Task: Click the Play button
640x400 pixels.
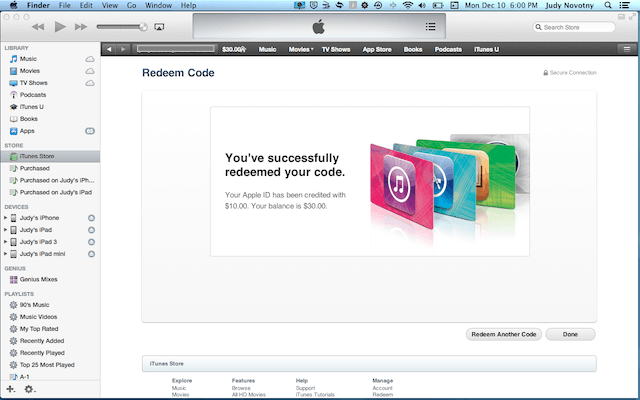Action: (x=60, y=27)
